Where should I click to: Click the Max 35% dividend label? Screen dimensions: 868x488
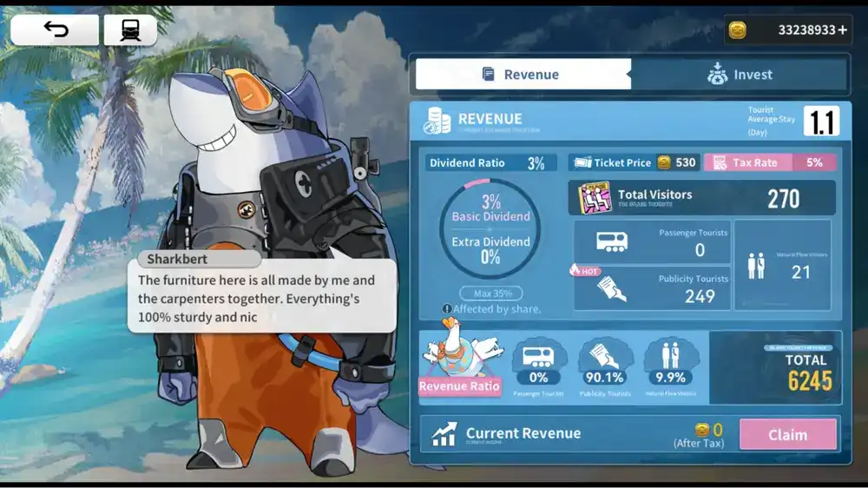click(x=490, y=293)
